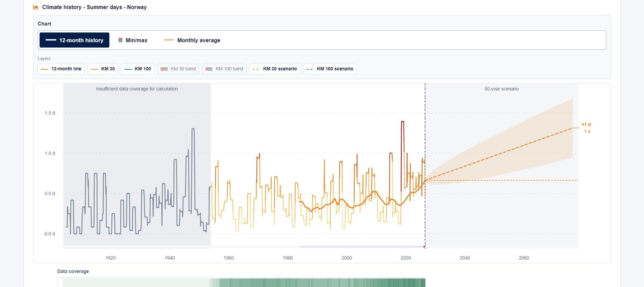Click the KM 100 scenario blue dashed icon
644x287 pixels.
pos(310,69)
